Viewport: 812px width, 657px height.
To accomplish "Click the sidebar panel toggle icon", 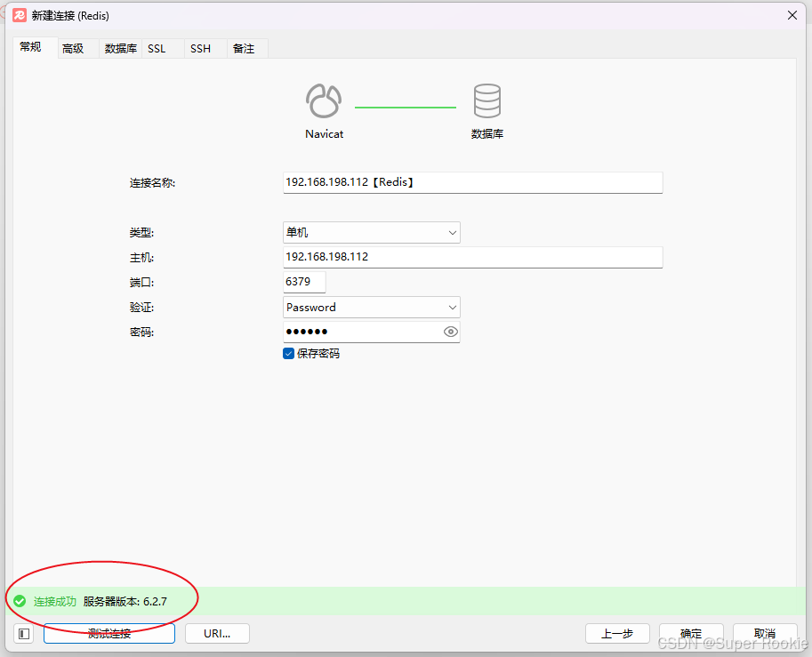I will pos(24,634).
